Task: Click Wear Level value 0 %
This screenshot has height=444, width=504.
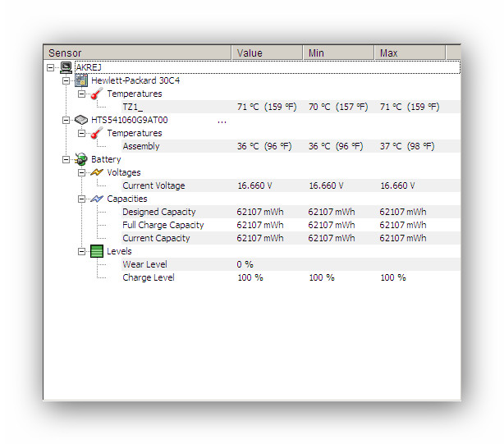Action: click(245, 264)
